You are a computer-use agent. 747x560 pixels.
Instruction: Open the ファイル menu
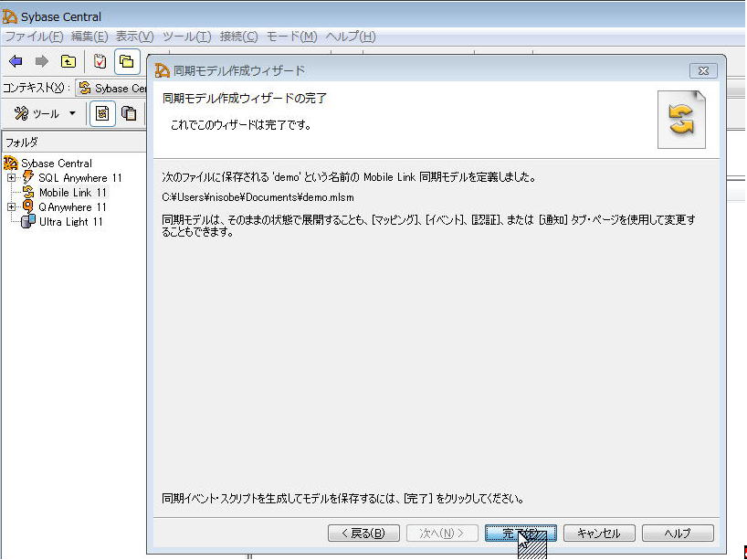point(34,37)
